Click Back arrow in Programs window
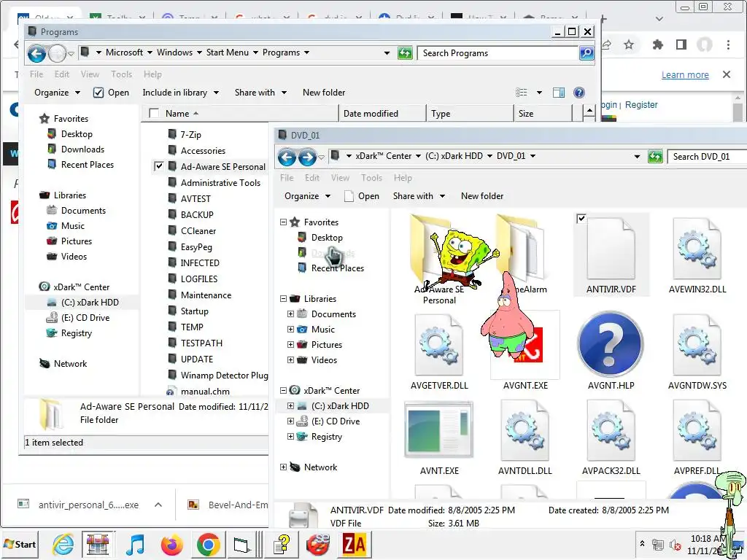Screen dimensions: 747x560 point(36,53)
